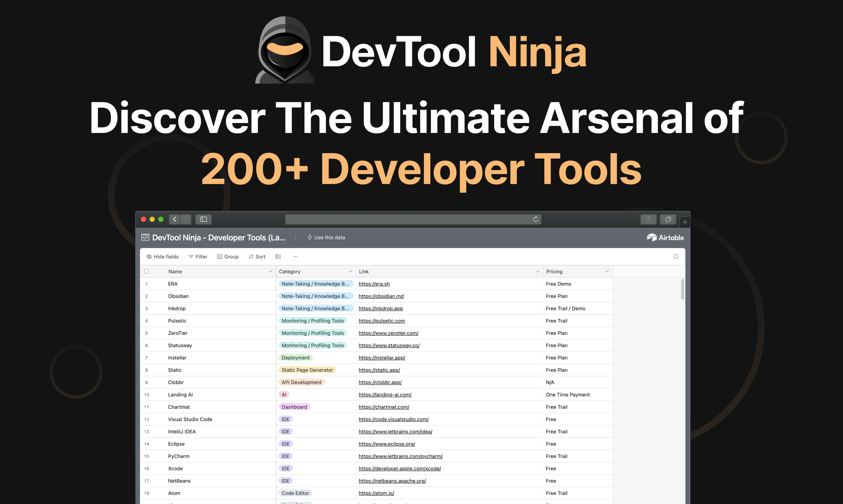Open the Airtable logo link
Viewport: 843px width, 504px height.
point(665,237)
